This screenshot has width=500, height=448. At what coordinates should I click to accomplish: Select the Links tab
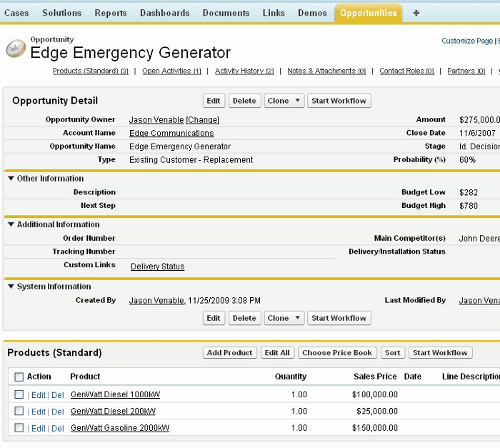pos(274,13)
